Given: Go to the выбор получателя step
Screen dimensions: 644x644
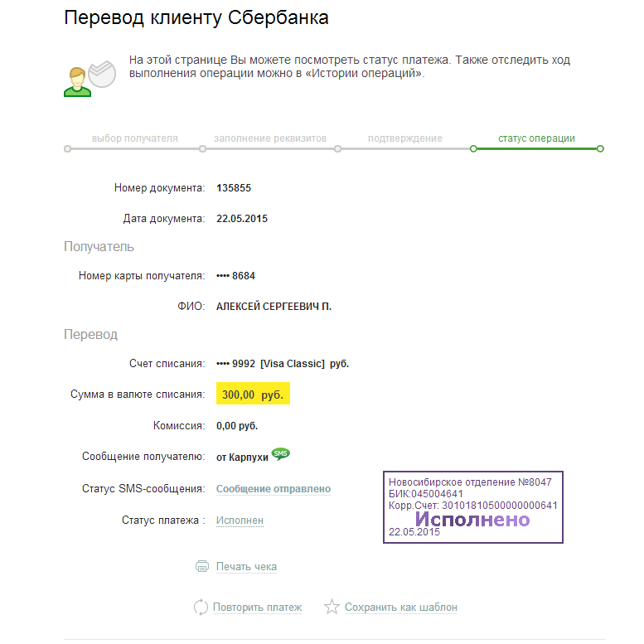Looking at the screenshot, I should tap(134, 138).
